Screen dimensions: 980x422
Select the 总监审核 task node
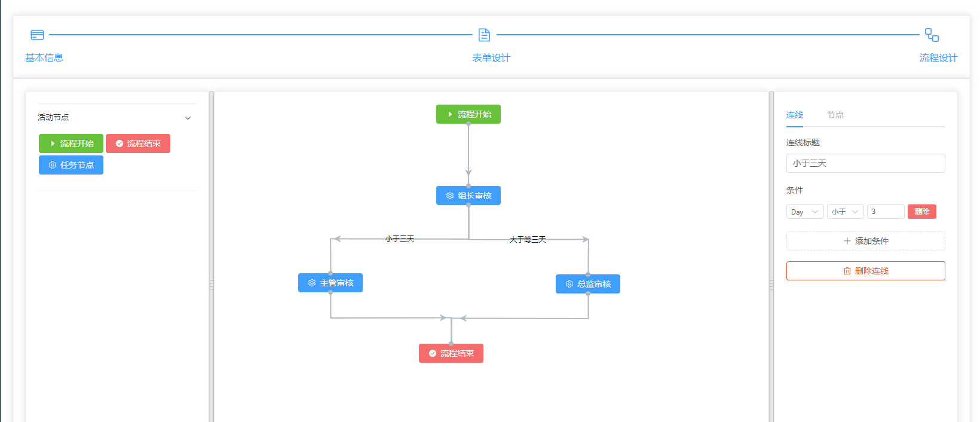(x=588, y=284)
